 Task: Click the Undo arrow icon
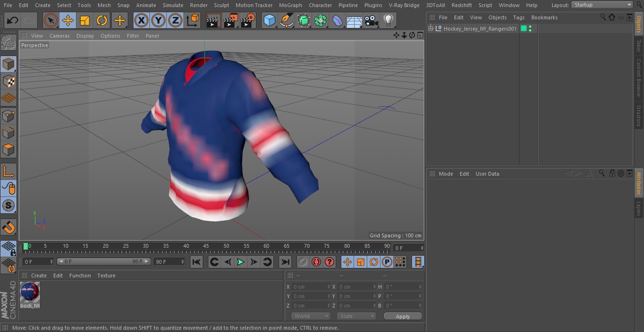(12, 20)
